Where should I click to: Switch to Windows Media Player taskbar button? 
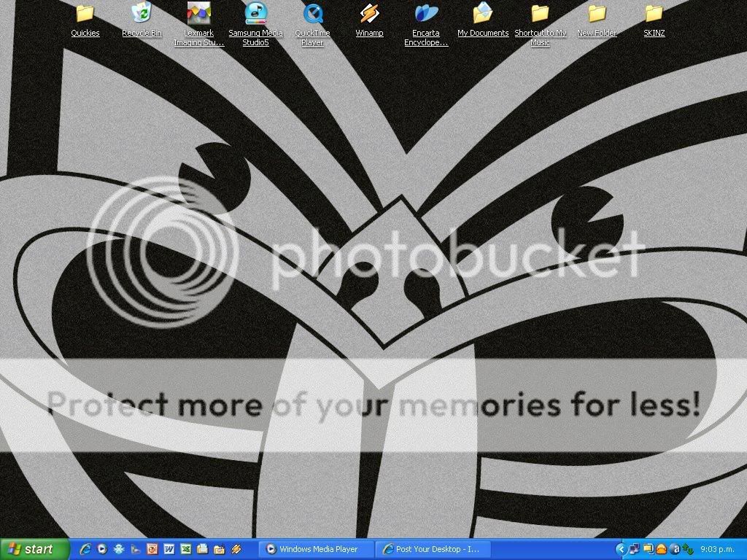(317, 549)
